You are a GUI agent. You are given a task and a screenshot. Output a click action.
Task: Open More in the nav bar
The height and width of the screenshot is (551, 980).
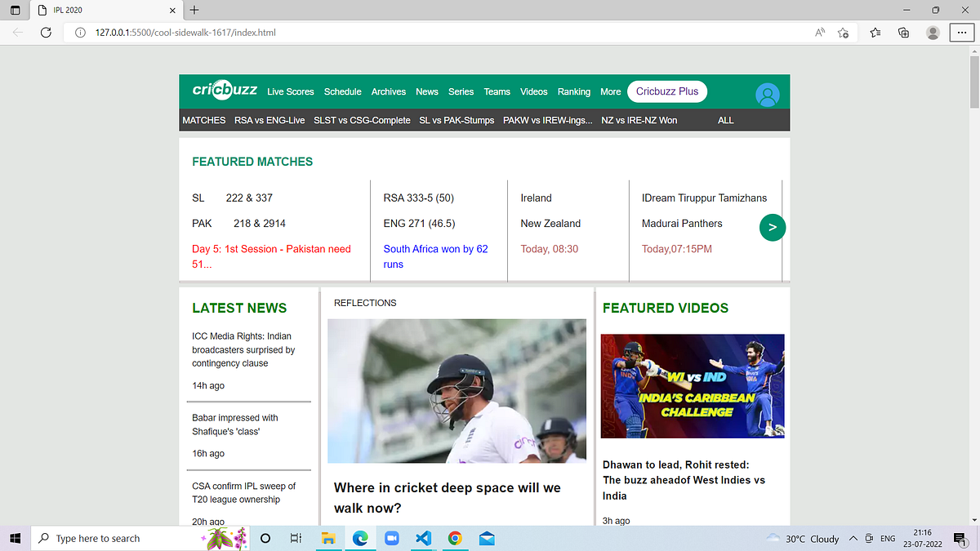[611, 91]
